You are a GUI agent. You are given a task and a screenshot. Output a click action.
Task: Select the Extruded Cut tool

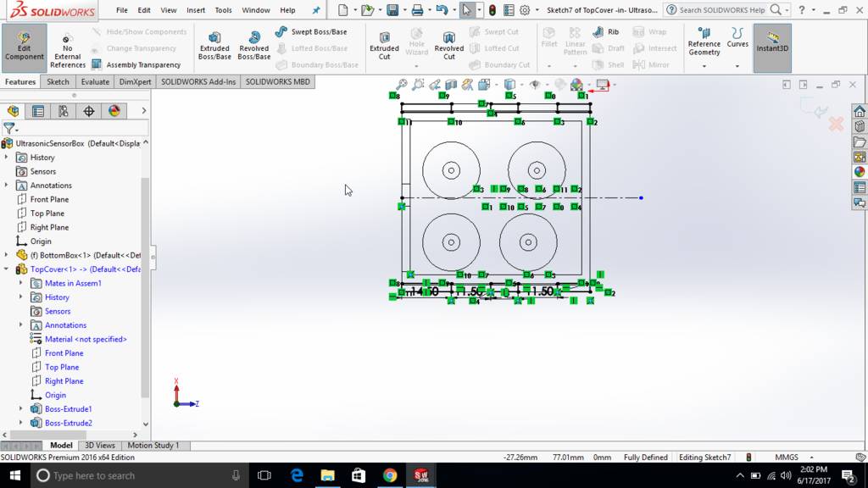[384, 47]
